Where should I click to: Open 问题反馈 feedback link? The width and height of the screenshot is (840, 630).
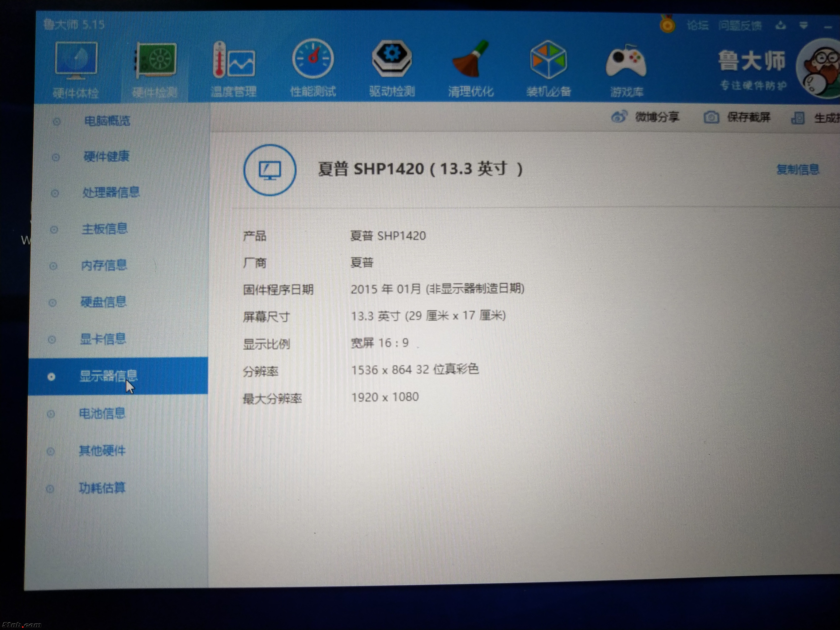pos(740,26)
